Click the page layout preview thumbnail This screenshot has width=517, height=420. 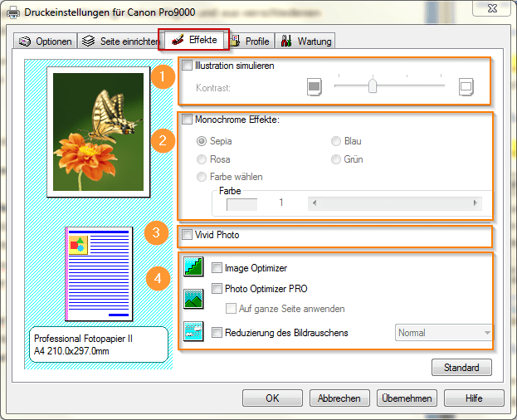tap(99, 274)
